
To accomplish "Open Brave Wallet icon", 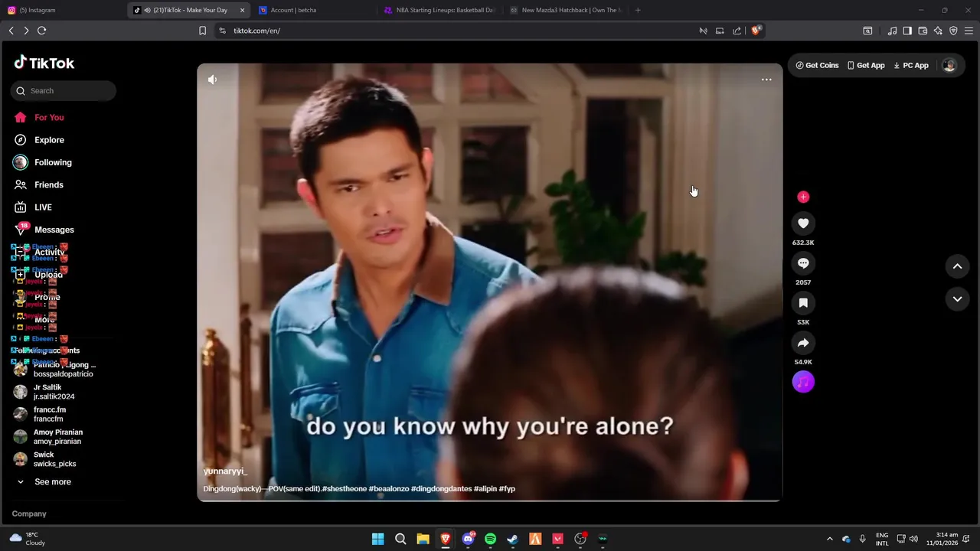I will 923,31.
